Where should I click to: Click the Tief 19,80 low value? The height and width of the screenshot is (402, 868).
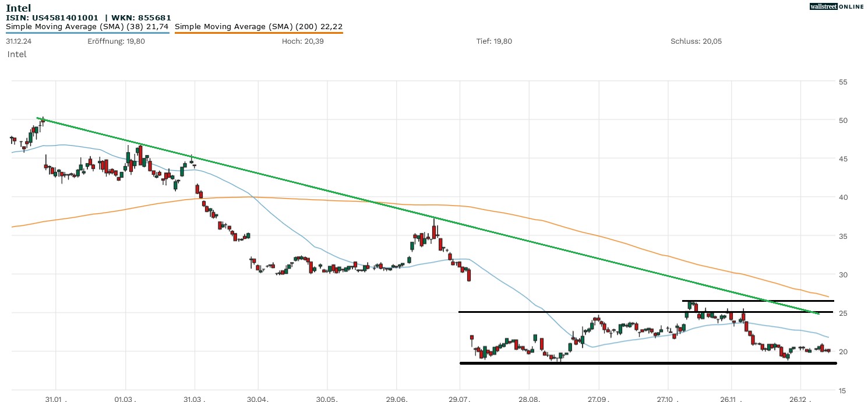click(x=494, y=41)
